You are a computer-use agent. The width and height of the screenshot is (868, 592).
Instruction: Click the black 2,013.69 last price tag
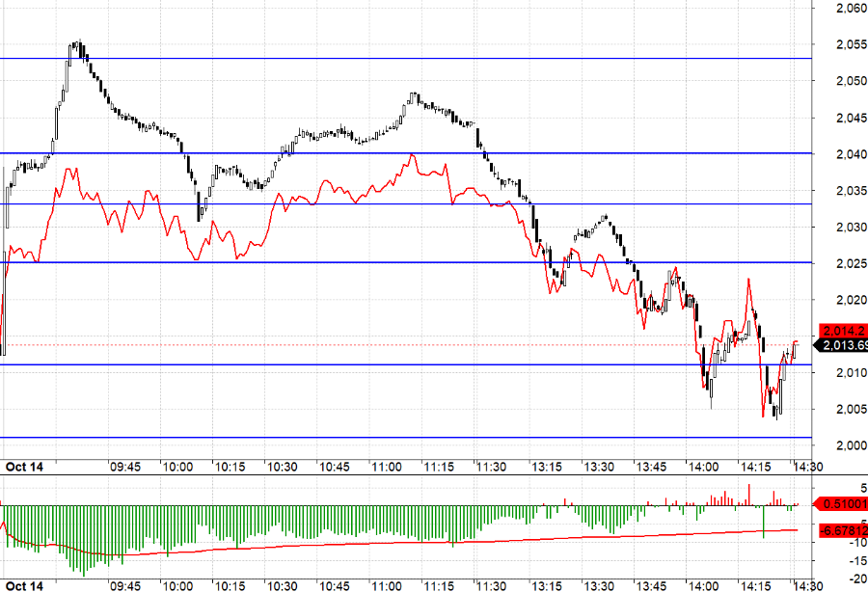(x=842, y=345)
